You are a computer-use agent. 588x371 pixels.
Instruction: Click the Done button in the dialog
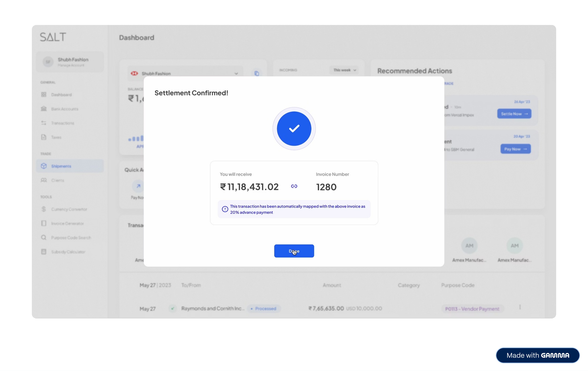294,251
